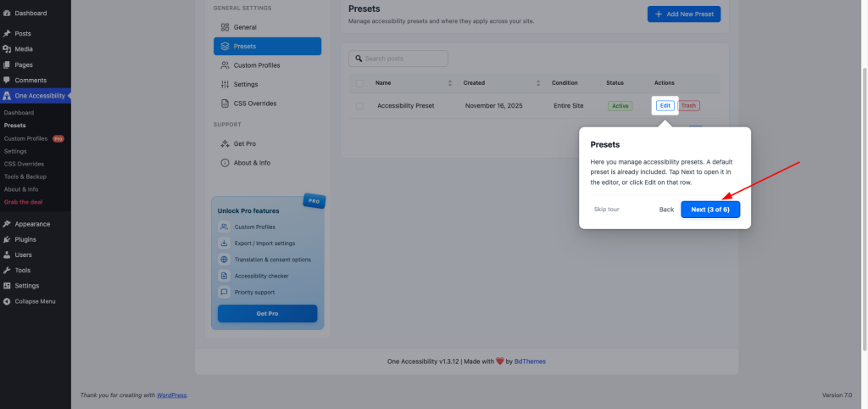The image size is (868, 409).
Task: Select the General settings tab
Action: pyautogui.click(x=267, y=27)
